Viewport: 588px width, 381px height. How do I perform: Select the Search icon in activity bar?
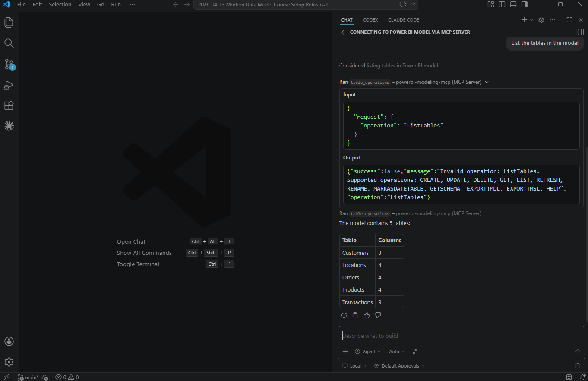coord(9,43)
